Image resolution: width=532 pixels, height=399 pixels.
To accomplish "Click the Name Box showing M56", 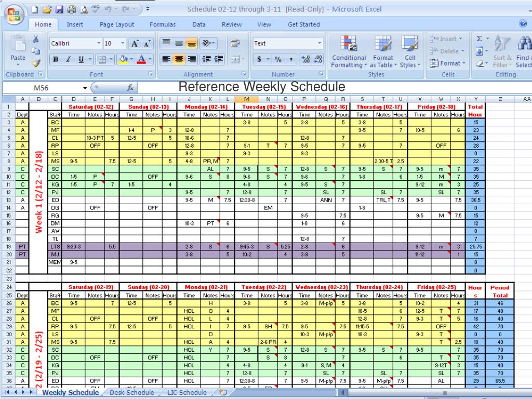I will [42, 88].
